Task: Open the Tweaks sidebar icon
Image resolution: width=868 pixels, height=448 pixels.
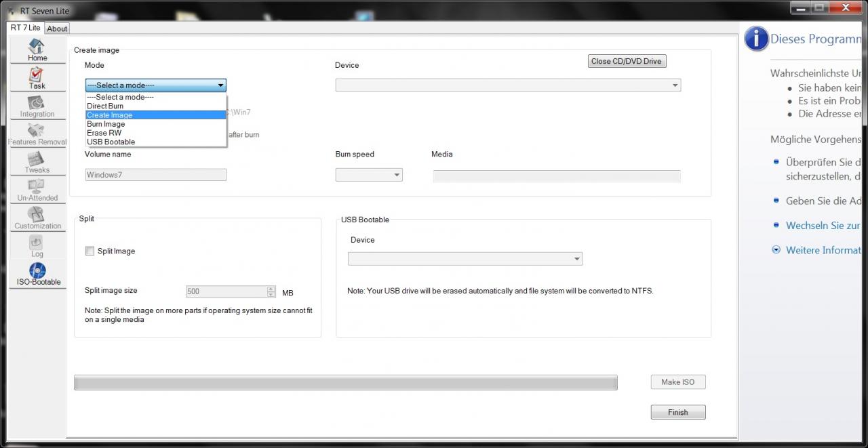Action: click(37, 162)
